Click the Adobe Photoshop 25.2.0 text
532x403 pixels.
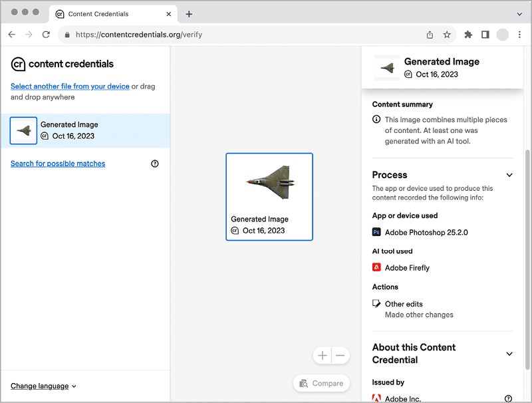point(426,232)
